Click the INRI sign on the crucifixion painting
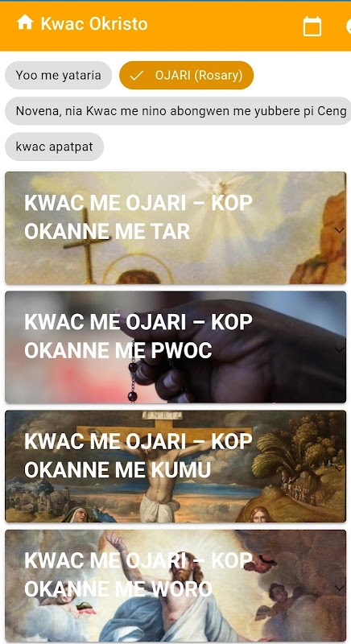This screenshot has height=644, width=351. click(162, 415)
